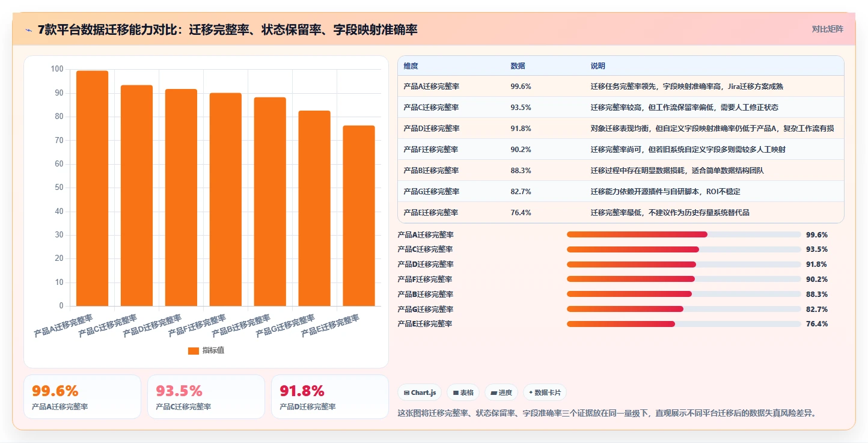868x443 pixels.
Task: Select table row 产品D迁移完整率
Action: point(621,129)
